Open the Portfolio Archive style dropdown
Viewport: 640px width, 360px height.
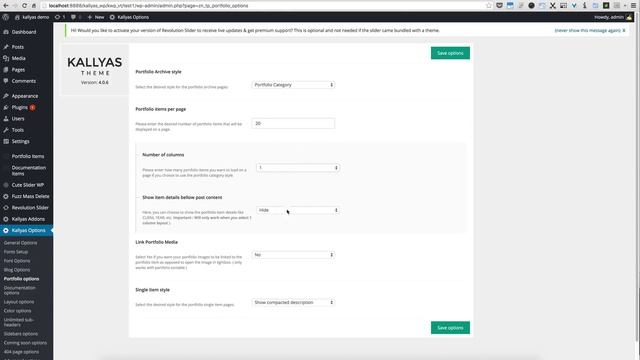[293, 85]
